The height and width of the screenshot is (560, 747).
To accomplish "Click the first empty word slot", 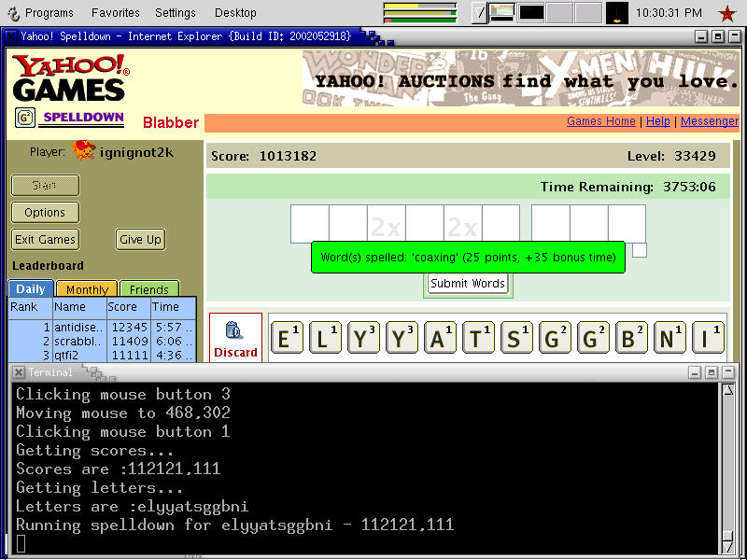I will pos(310,224).
